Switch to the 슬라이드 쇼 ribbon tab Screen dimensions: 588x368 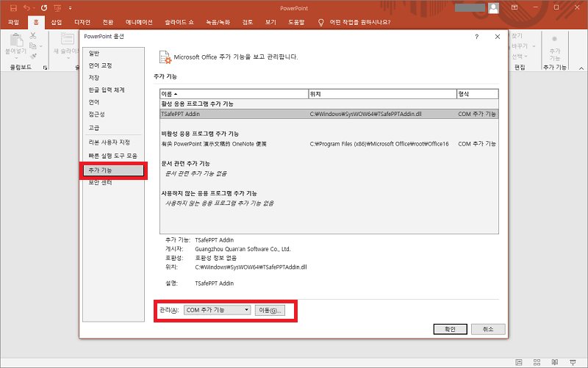(x=179, y=23)
